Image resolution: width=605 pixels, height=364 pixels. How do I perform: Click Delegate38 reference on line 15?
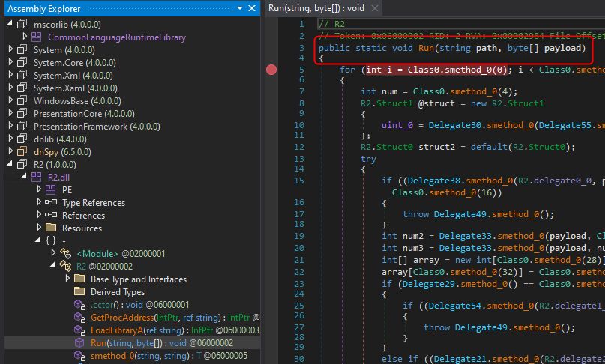coord(433,181)
